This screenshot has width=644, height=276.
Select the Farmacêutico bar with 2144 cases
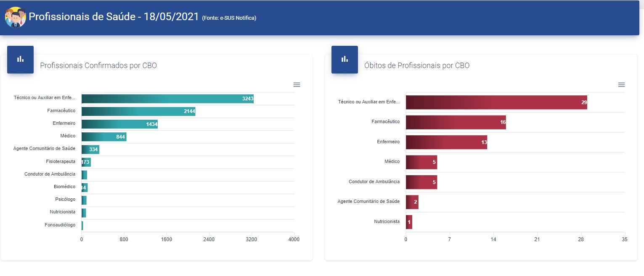pos(138,111)
